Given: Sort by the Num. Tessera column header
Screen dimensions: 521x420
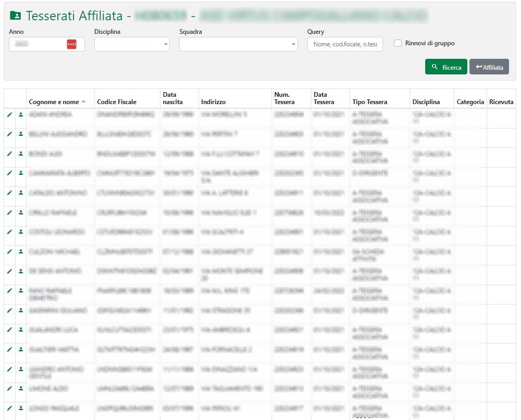Looking at the screenshot, I should [284, 98].
